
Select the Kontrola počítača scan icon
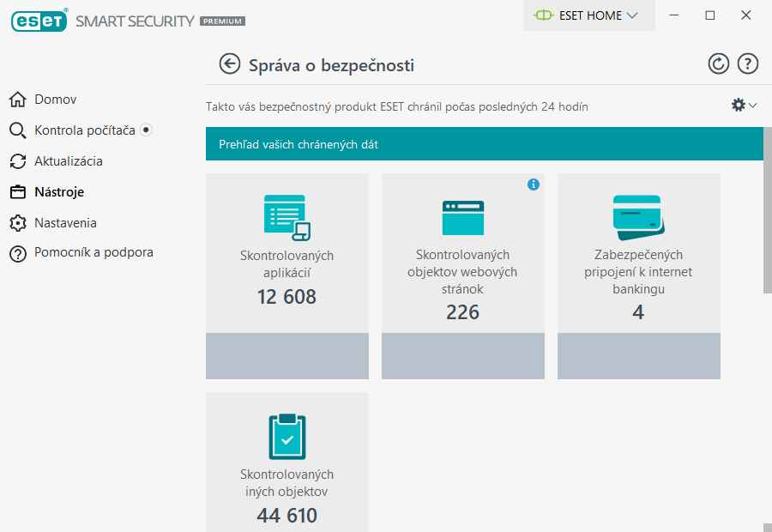tap(17, 130)
